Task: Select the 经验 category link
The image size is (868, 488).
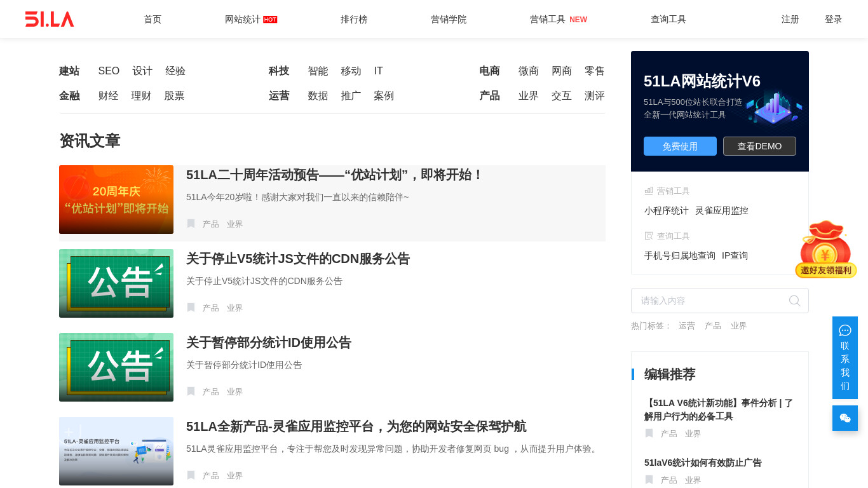Action: (x=175, y=71)
